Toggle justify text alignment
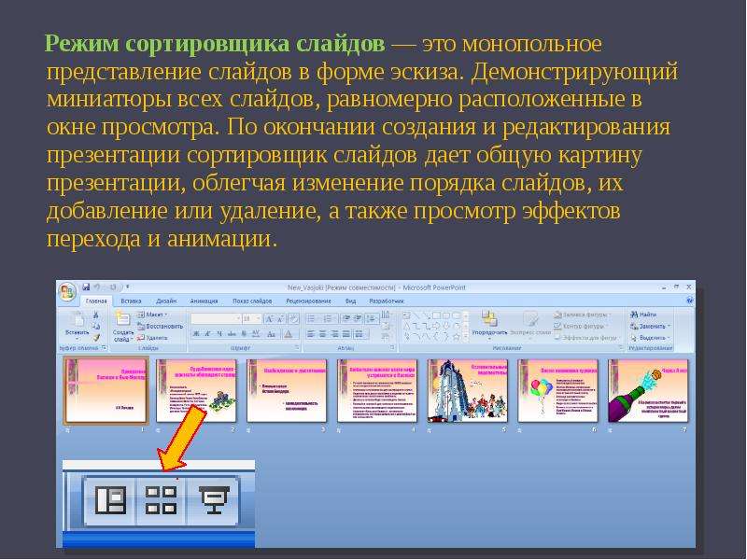 tap(346, 334)
